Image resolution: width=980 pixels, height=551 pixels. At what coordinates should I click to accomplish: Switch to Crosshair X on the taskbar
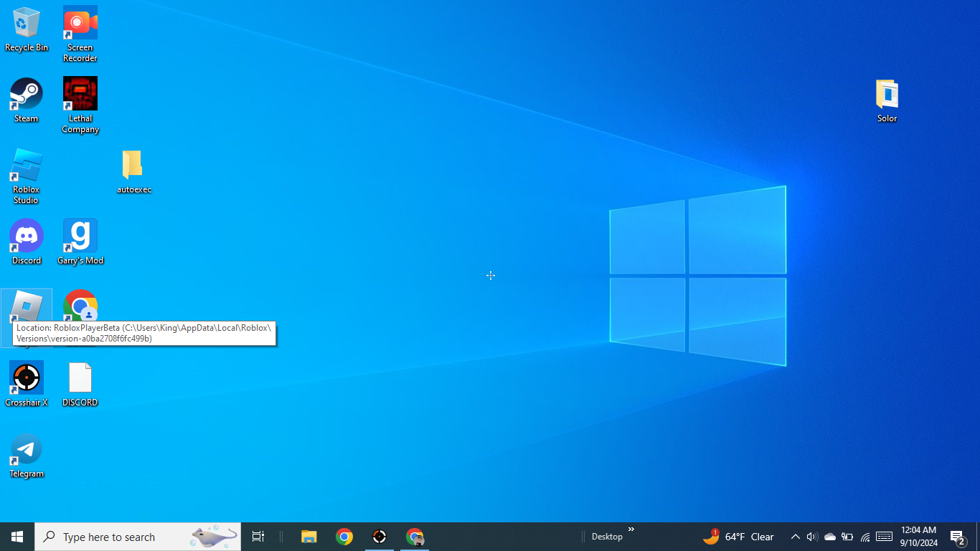click(380, 537)
